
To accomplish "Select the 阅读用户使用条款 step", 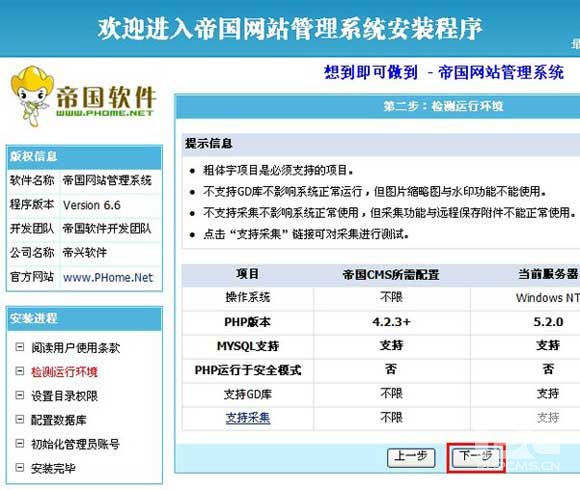I will tap(75, 348).
